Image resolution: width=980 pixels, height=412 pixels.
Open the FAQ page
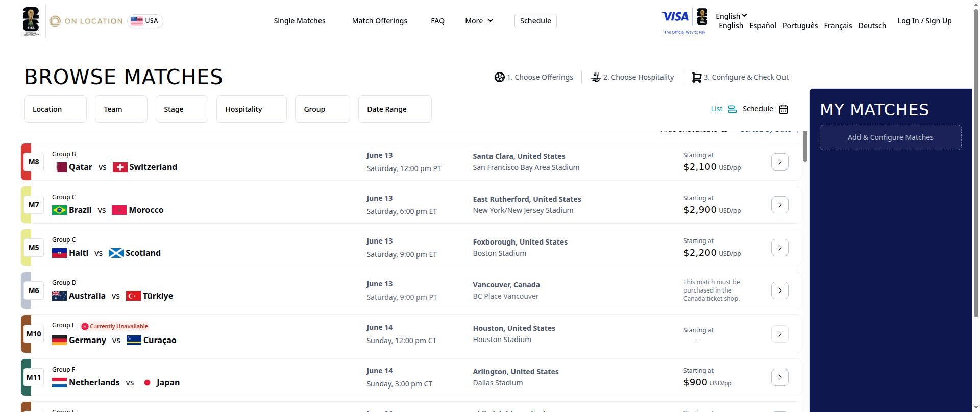437,21
